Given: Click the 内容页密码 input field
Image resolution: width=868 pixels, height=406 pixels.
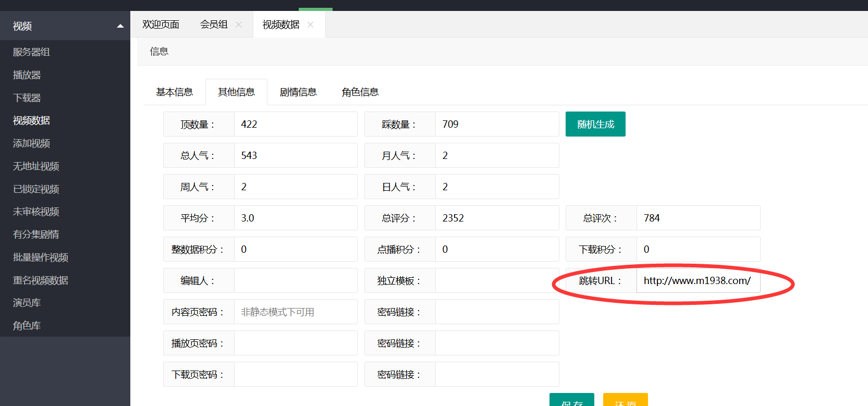Looking at the screenshot, I should pyautogui.click(x=296, y=312).
